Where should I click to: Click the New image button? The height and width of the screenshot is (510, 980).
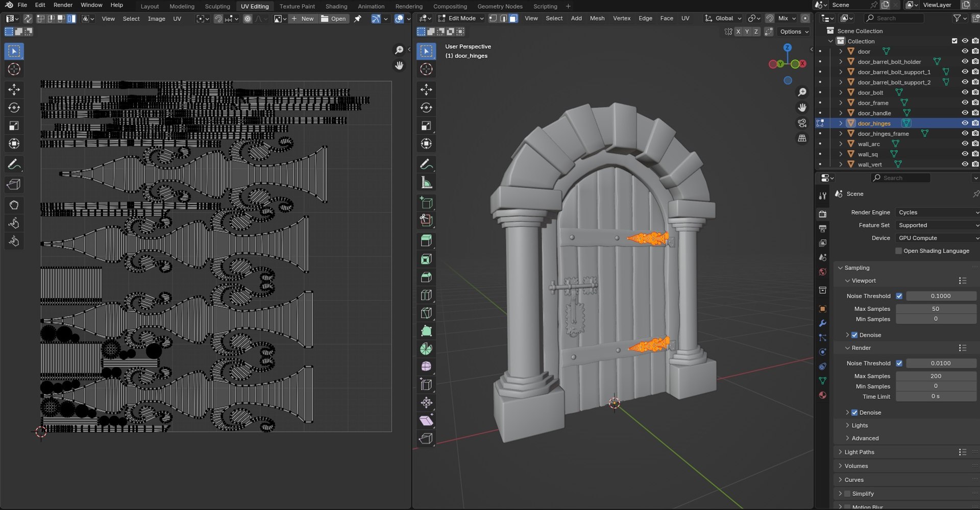click(303, 19)
